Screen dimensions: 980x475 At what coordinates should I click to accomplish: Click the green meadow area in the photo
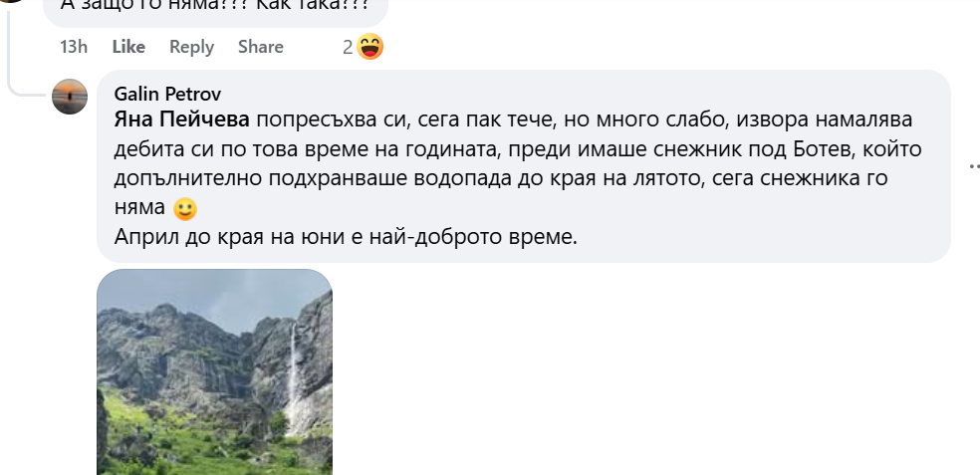187,437
